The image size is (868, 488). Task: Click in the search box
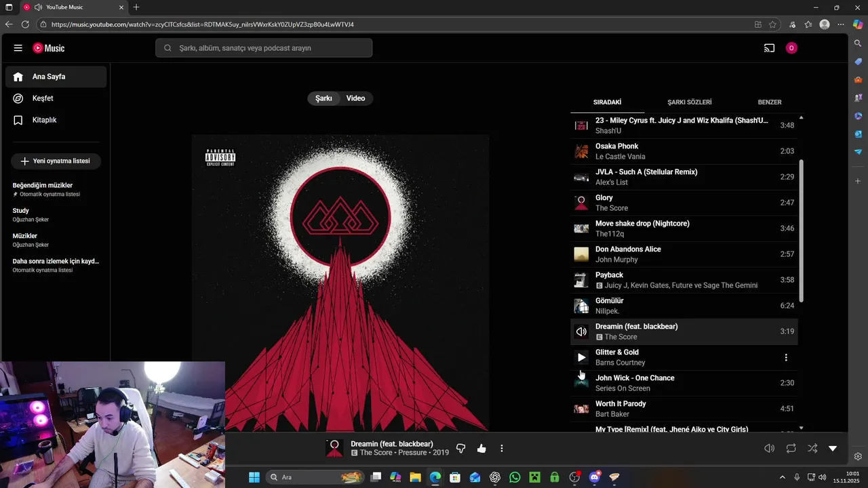(x=264, y=48)
